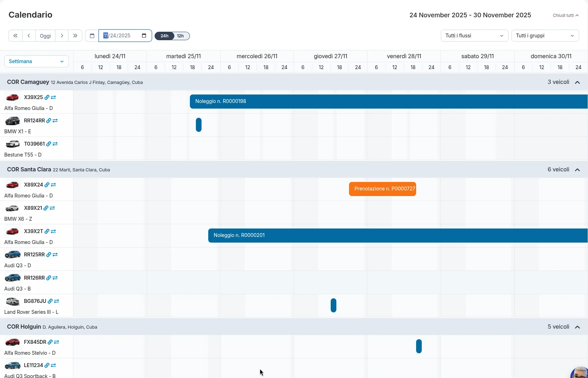The width and height of the screenshot is (588, 378).
Task: Click the swap arrows icon next to RR126RR
Action: tap(55, 278)
